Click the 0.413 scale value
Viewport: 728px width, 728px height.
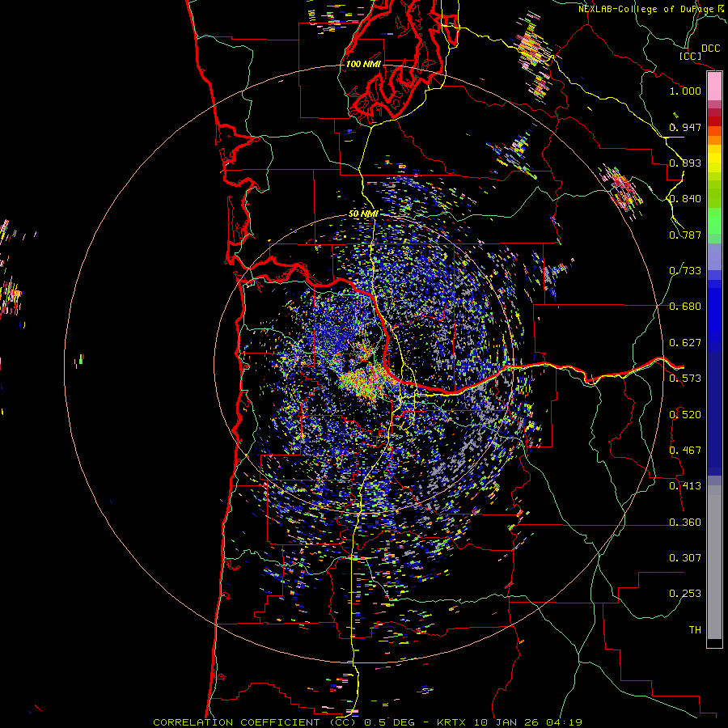pyautogui.click(x=685, y=486)
